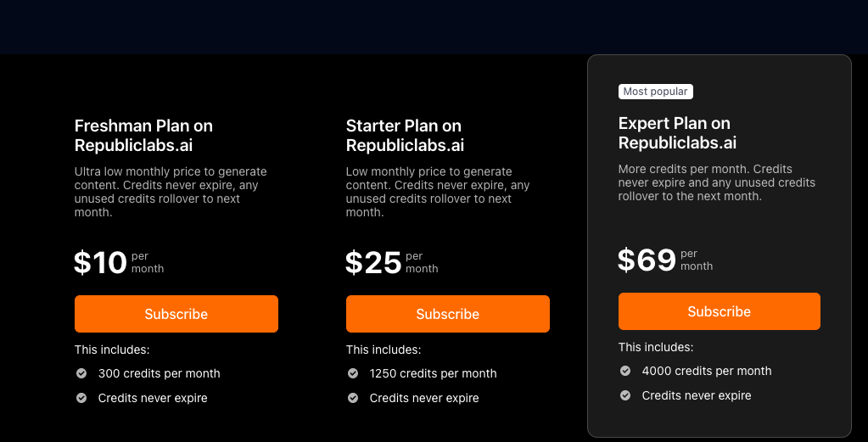Click the 1250 credits per month text
Viewport: 868px width, 442px height.
pyautogui.click(x=433, y=373)
